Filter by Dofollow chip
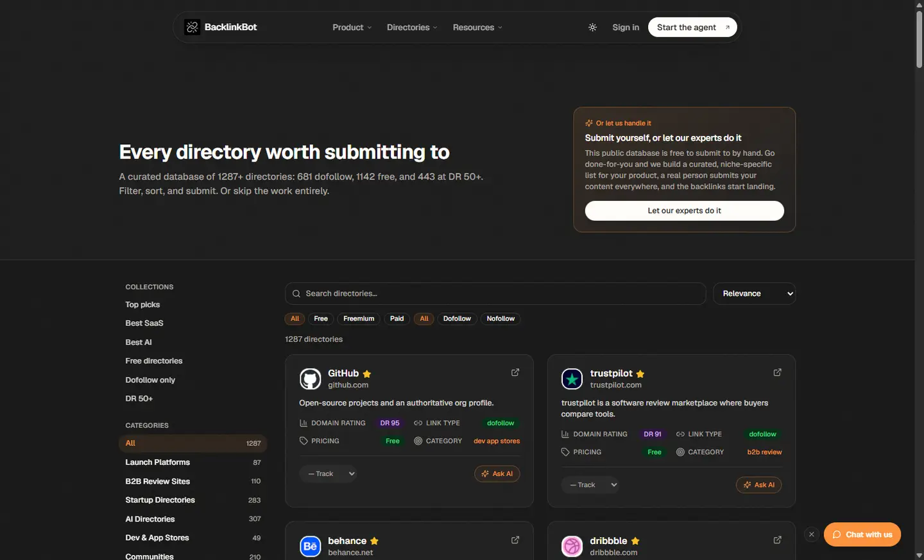This screenshot has width=924, height=560. (457, 319)
